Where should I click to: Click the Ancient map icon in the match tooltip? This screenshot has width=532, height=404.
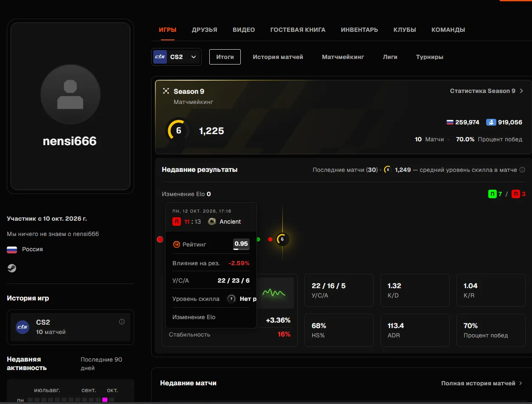pos(212,222)
